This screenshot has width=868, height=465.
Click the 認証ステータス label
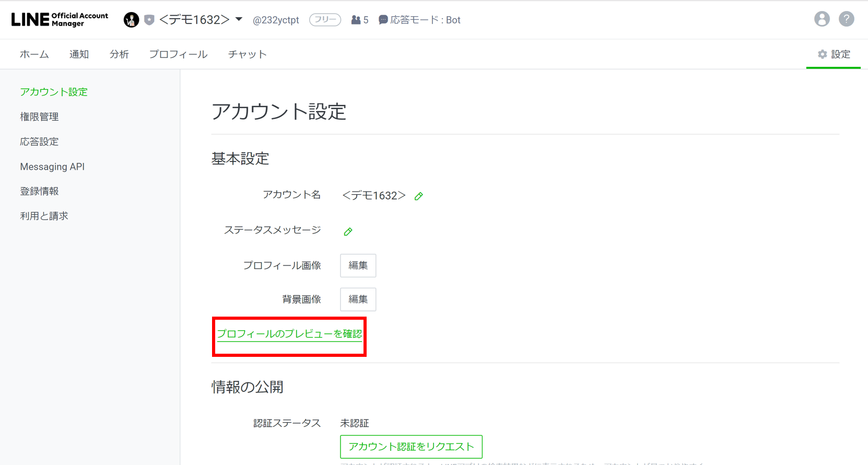click(x=287, y=423)
